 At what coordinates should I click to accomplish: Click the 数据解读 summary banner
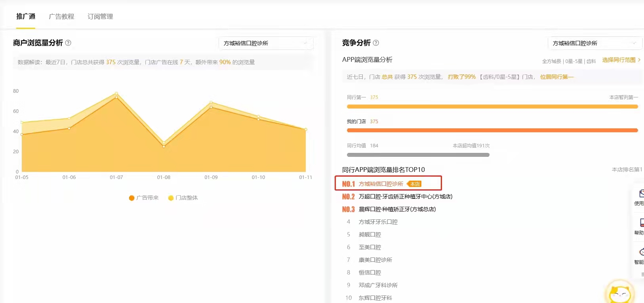click(x=163, y=62)
